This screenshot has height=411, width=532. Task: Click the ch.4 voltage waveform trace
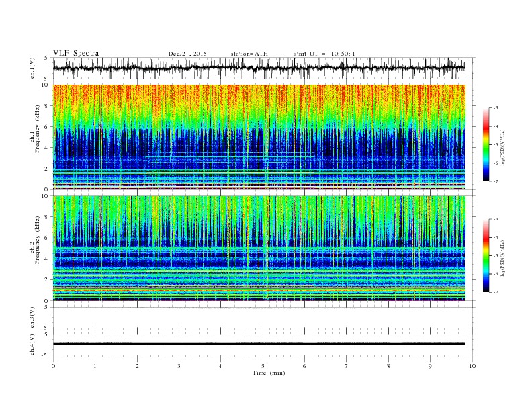(259, 344)
